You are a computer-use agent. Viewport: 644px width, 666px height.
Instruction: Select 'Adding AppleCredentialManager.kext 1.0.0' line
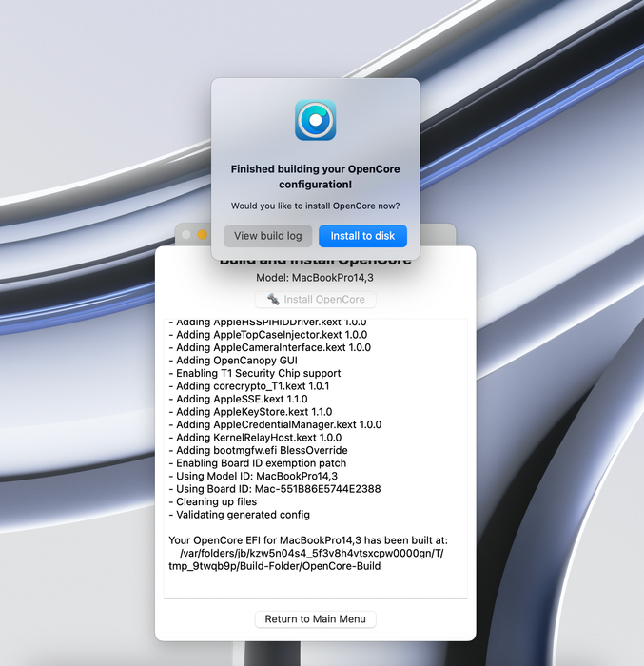275,424
